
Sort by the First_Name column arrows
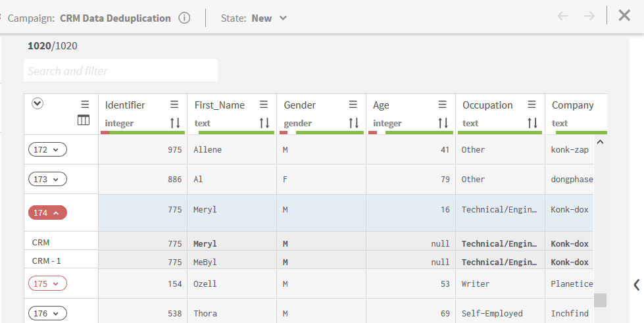click(264, 123)
